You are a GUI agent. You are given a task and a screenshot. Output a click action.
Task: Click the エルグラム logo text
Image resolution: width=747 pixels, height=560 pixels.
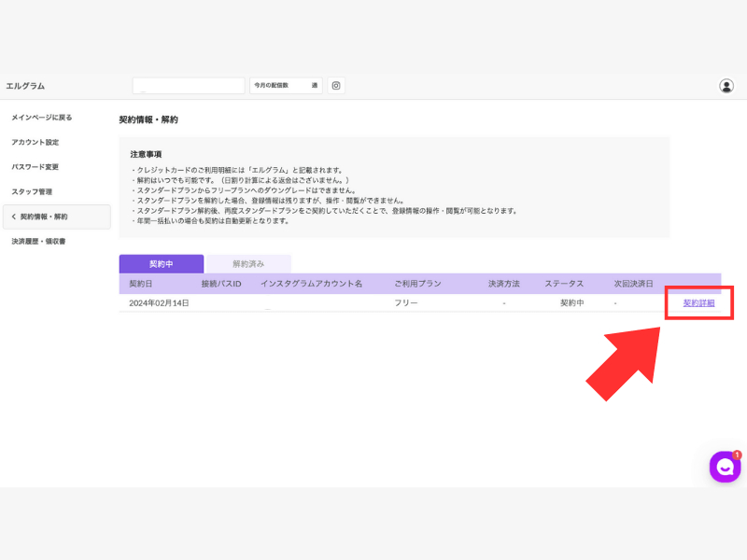pyautogui.click(x=25, y=86)
